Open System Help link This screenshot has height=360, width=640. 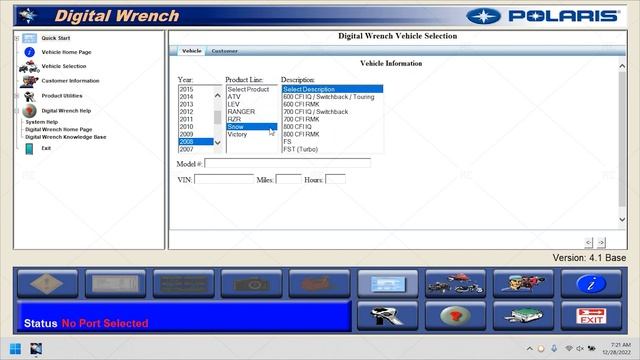(x=42, y=122)
